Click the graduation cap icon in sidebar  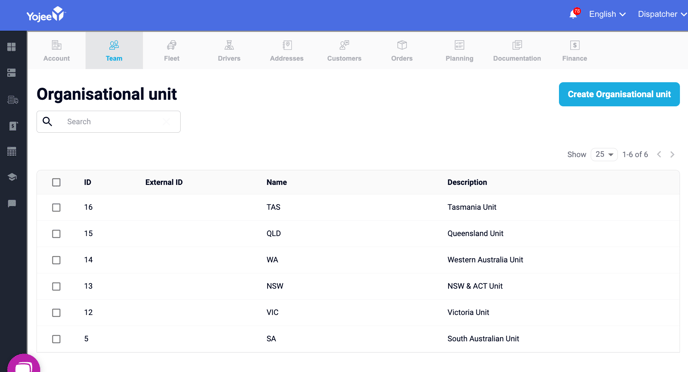(12, 177)
